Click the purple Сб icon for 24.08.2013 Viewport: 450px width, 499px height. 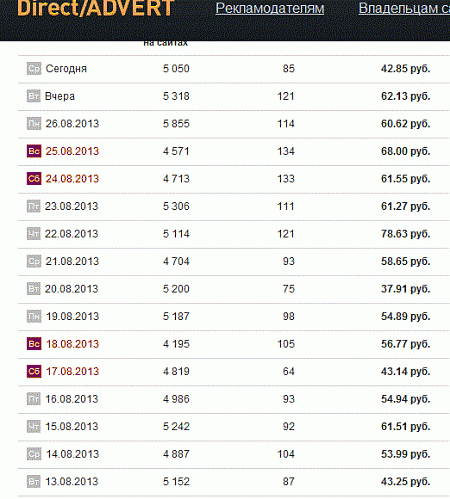point(34,179)
